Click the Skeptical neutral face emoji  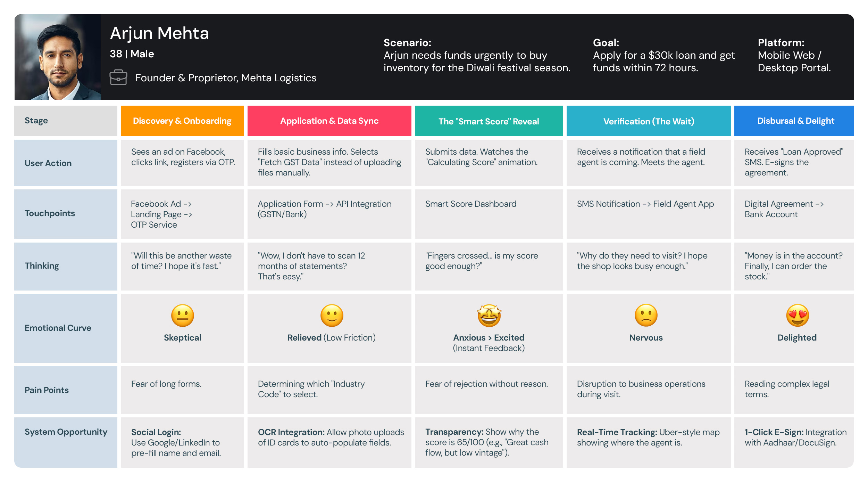(183, 316)
